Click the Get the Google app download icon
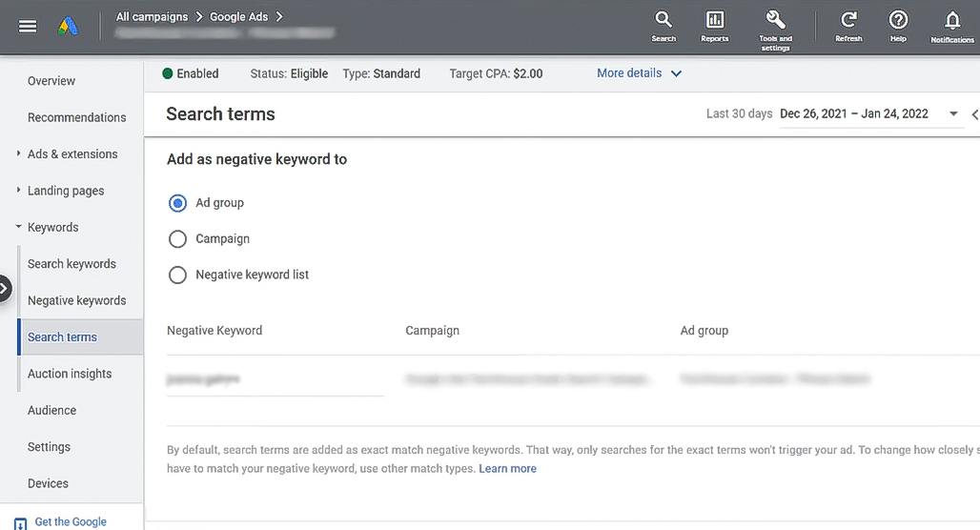This screenshot has width=980, height=530. pyautogui.click(x=21, y=523)
